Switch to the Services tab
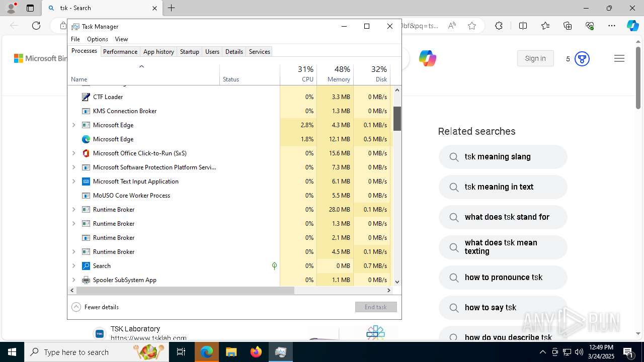Image resolution: width=644 pixels, height=362 pixels. (260, 51)
